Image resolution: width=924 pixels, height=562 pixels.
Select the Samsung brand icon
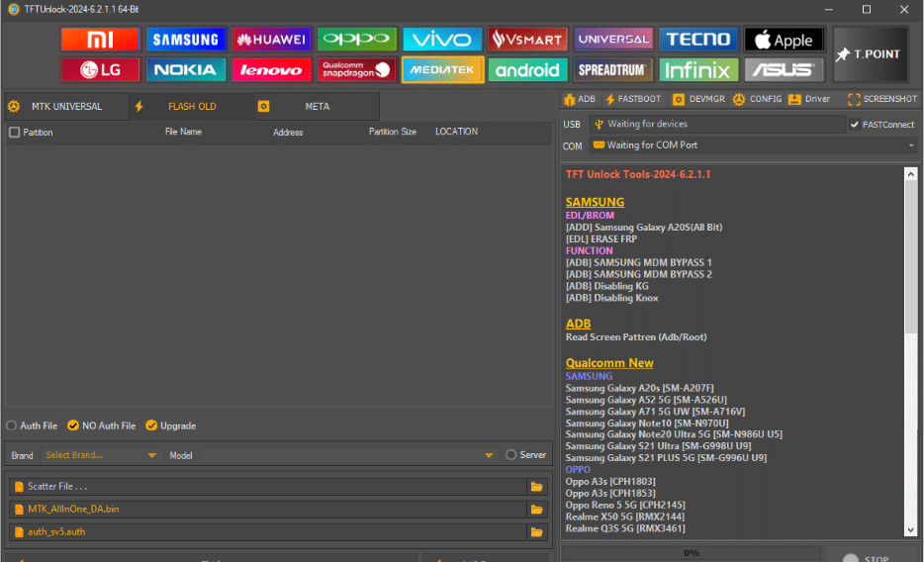coord(186,40)
